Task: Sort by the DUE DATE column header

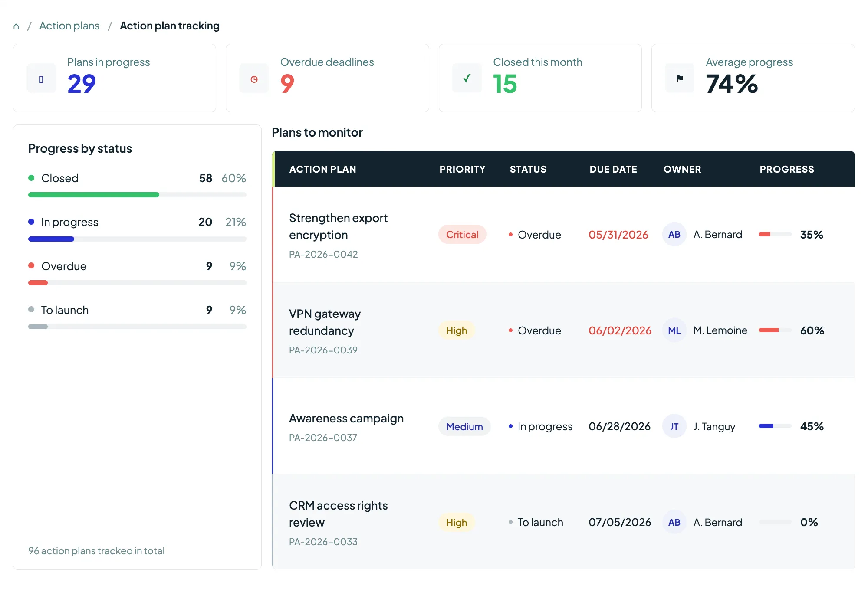Action: point(613,169)
